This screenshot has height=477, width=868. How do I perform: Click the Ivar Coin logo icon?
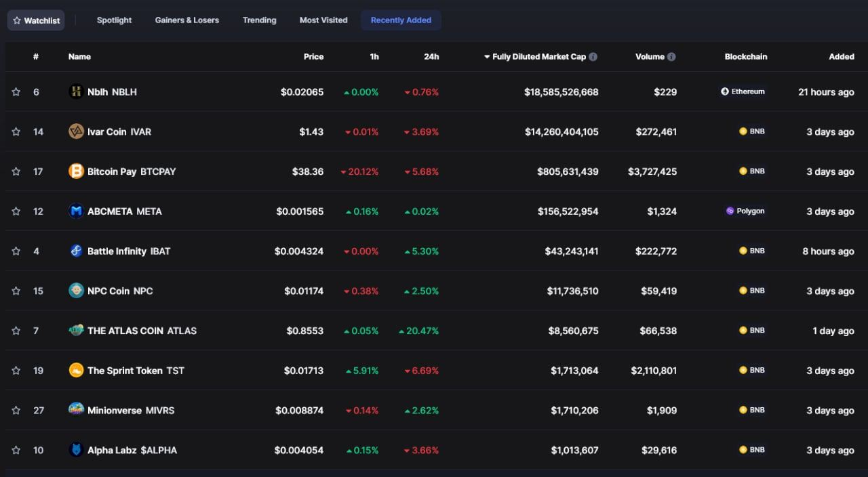click(76, 131)
